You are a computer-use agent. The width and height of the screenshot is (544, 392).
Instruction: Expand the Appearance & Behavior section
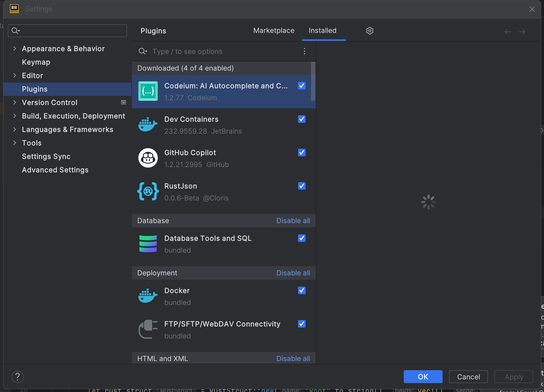(x=15, y=48)
